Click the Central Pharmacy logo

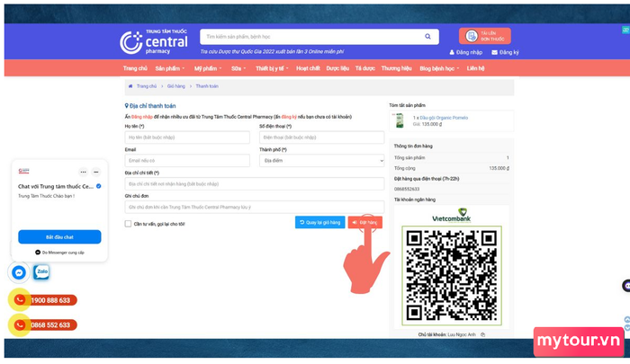[154, 41]
